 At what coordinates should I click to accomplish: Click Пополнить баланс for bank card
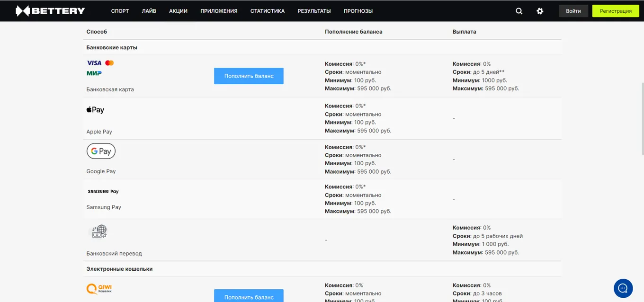pyautogui.click(x=249, y=76)
